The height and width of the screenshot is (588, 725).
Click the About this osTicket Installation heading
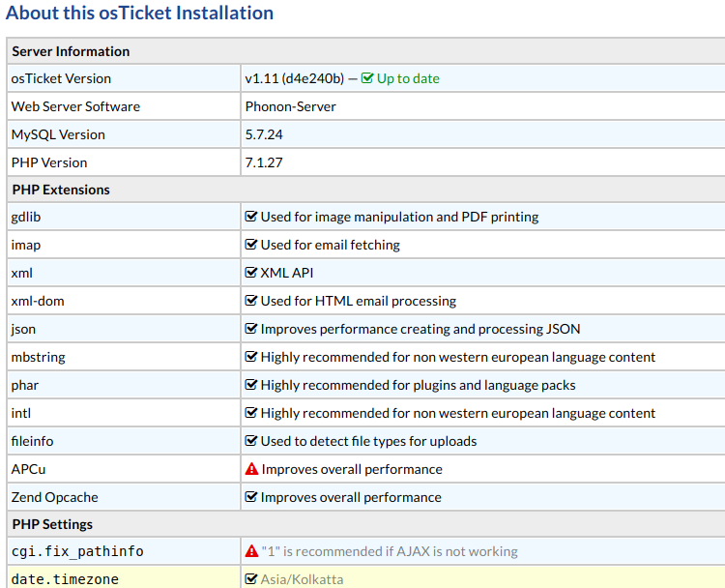pyautogui.click(x=139, y=14)
